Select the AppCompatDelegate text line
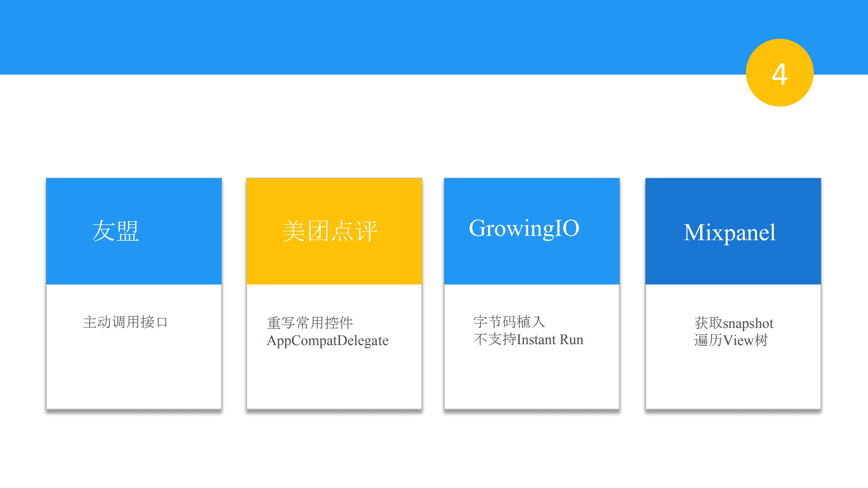The width and height of the screenshot is (868, 488). pos(327,341)
